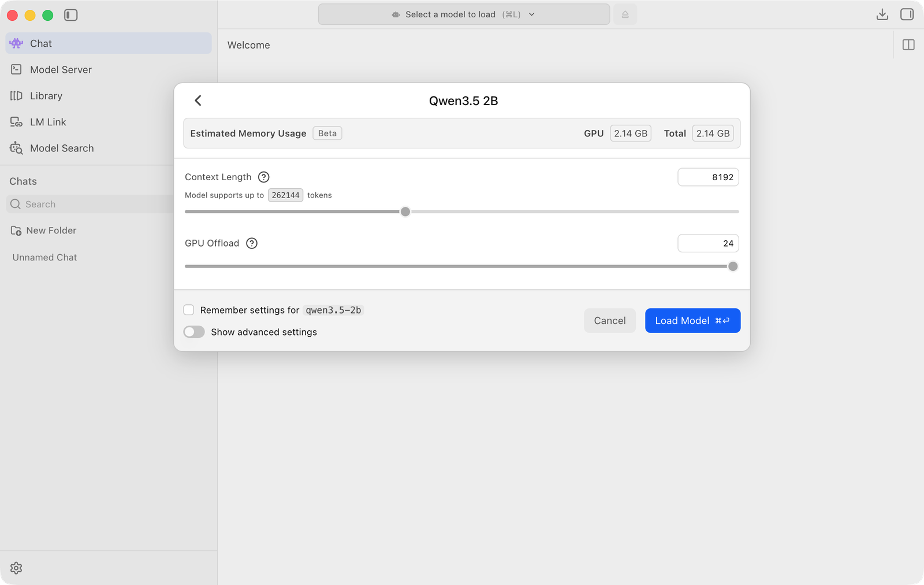Click Context Length help icon
This screenshot has height=585, width=924.
tap(264, 177)
